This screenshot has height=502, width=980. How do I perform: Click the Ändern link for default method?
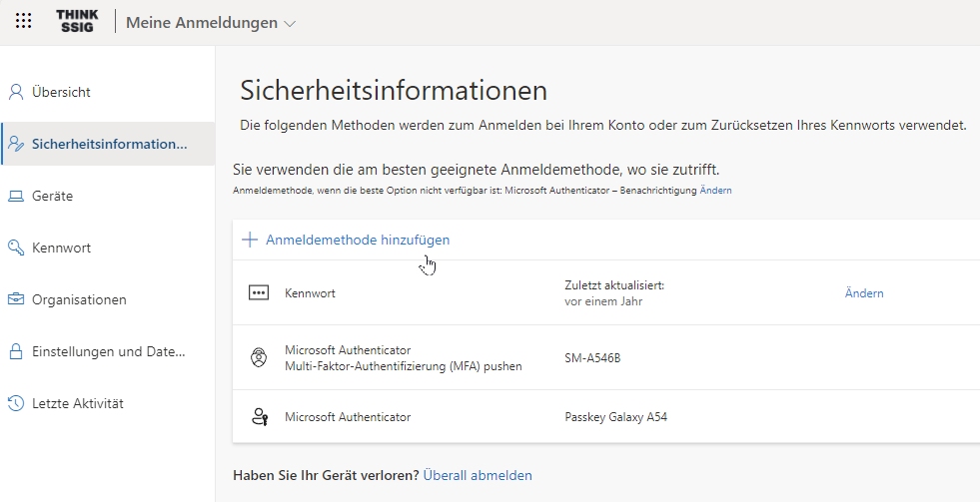click(x=715, y=190)
